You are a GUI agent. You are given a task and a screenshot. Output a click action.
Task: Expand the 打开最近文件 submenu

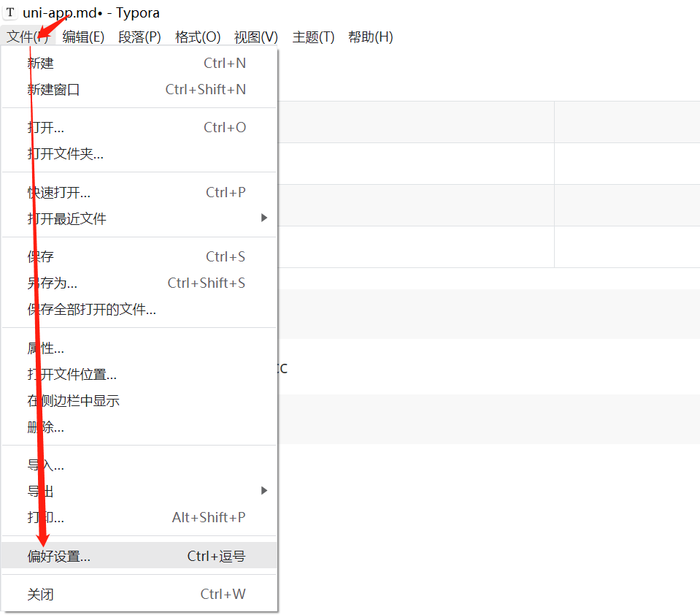[x=139, y=218]
